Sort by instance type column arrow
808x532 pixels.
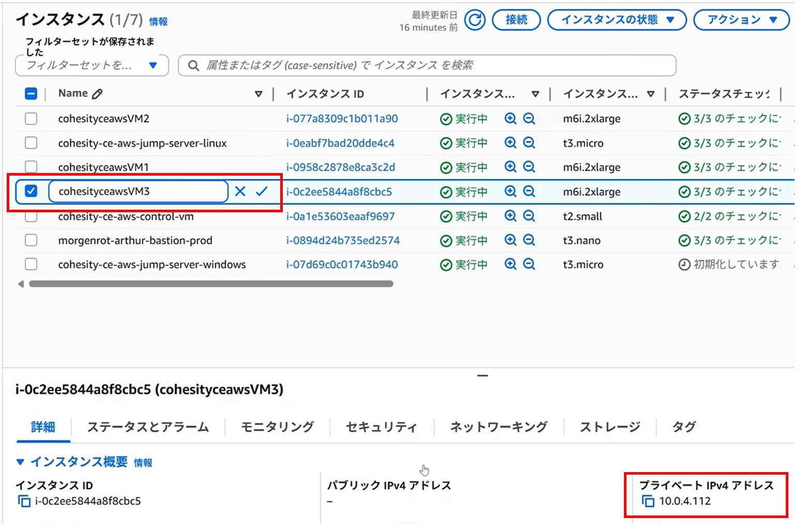[651, 94]
